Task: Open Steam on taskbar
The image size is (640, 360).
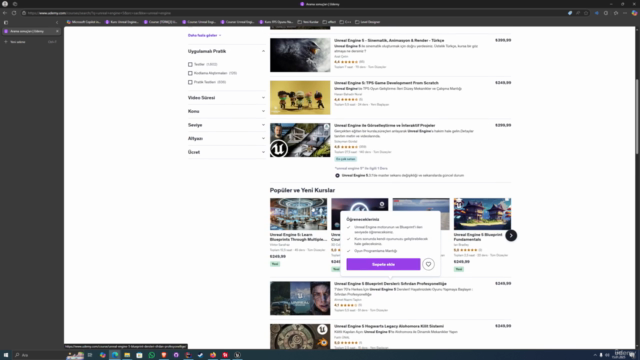Action: (200, 355)
